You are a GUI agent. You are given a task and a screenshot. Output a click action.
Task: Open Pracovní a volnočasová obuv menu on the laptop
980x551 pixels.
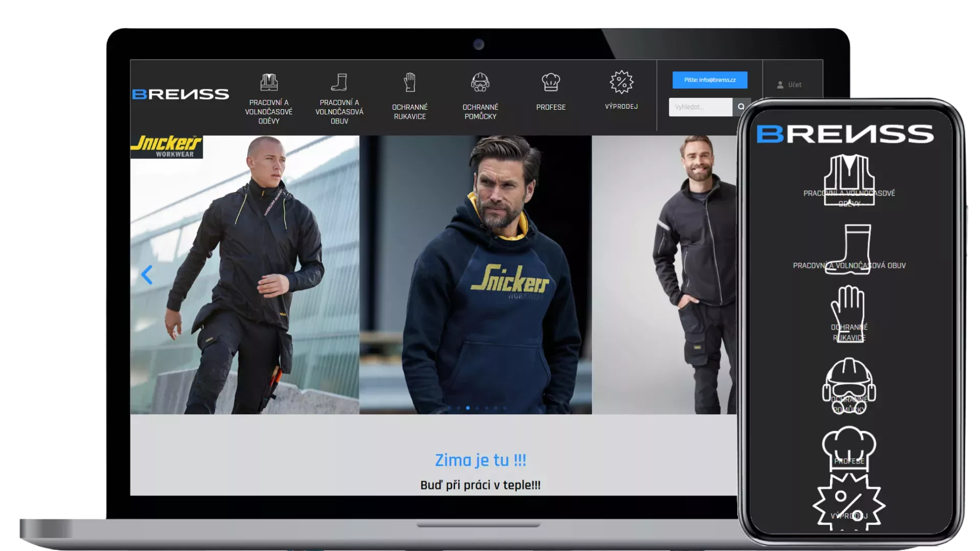339,112
